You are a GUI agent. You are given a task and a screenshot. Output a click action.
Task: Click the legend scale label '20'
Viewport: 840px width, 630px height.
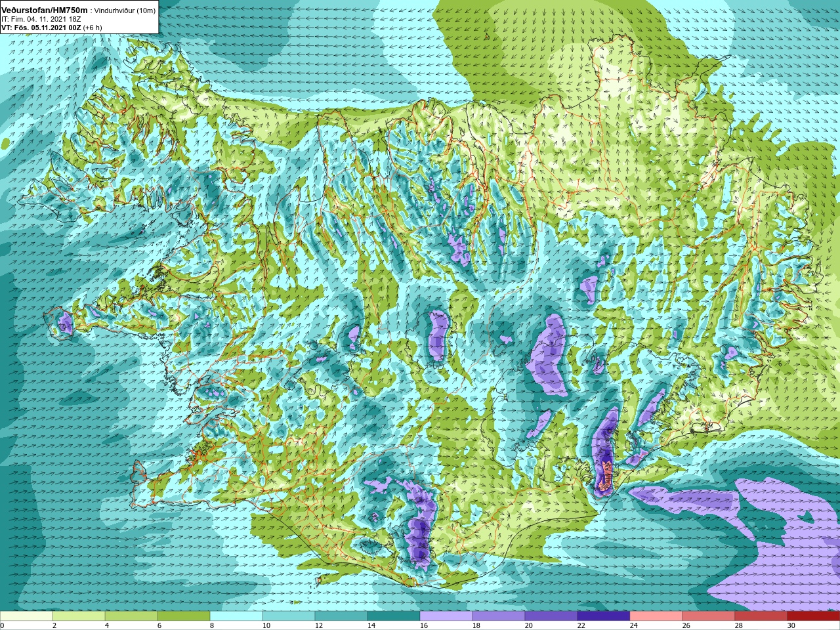coord(528,625)
